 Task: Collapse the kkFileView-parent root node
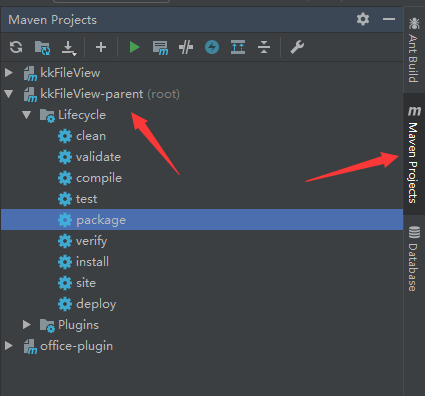click(x=9, y=94)
